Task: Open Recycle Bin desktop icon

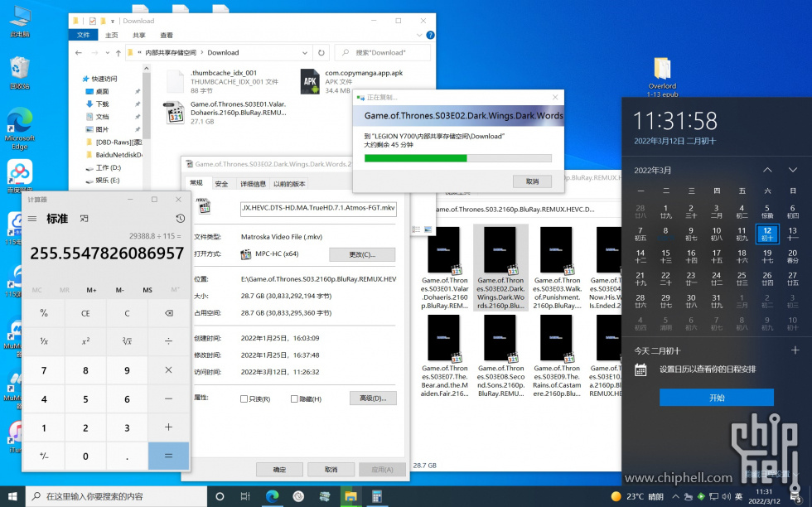Action: [19, 73]
